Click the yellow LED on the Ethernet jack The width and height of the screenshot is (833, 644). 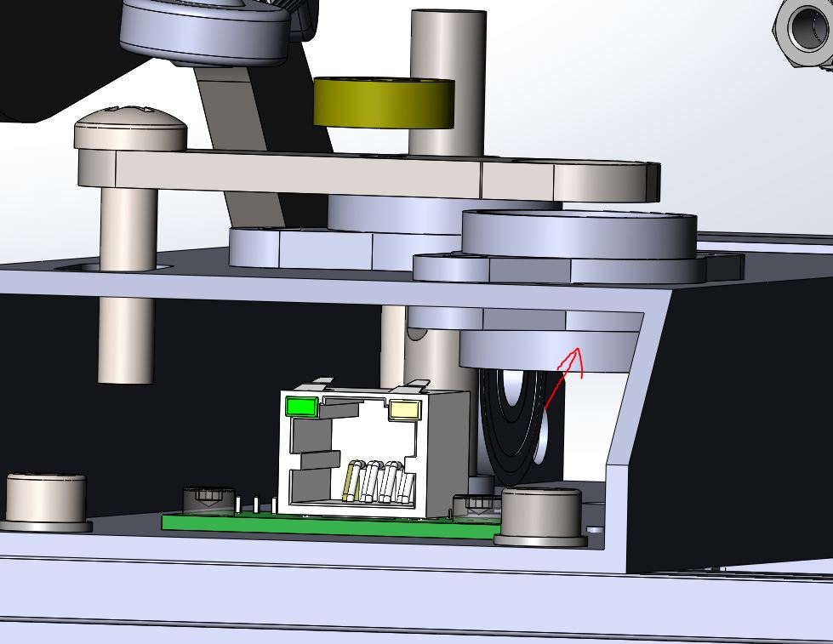tap(404, 410)
